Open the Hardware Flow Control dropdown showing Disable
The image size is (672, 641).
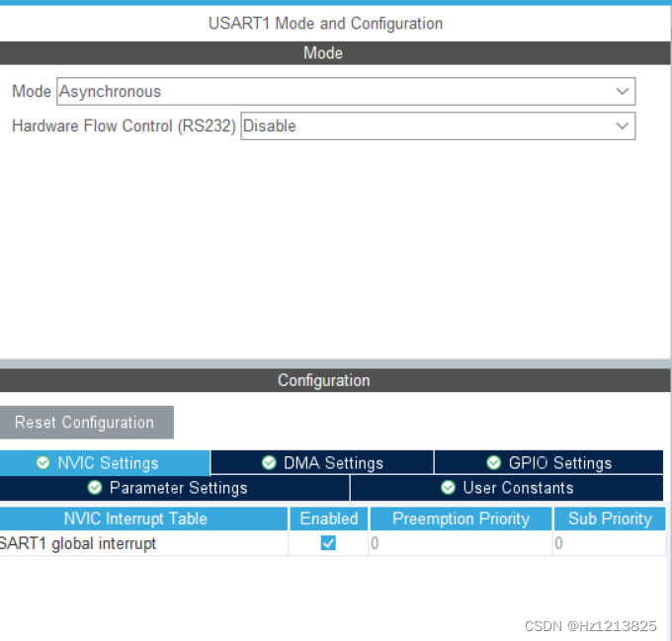point(438,125)
